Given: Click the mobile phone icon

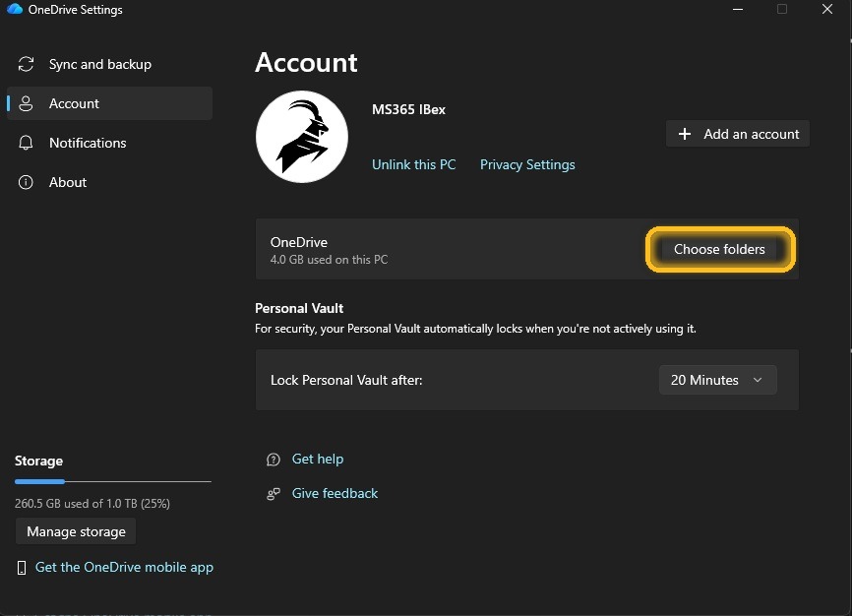Looking at the screenshot, I should (22, 568).
